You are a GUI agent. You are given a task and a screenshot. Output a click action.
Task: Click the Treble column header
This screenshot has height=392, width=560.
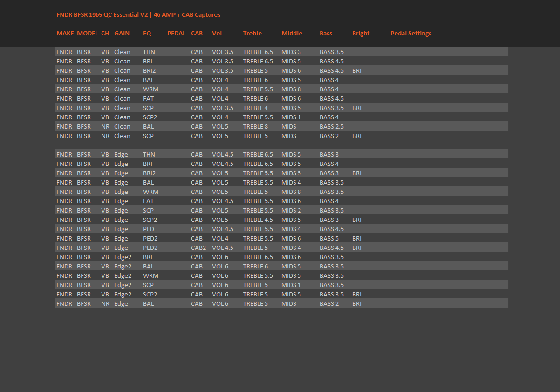click(252, 34)
